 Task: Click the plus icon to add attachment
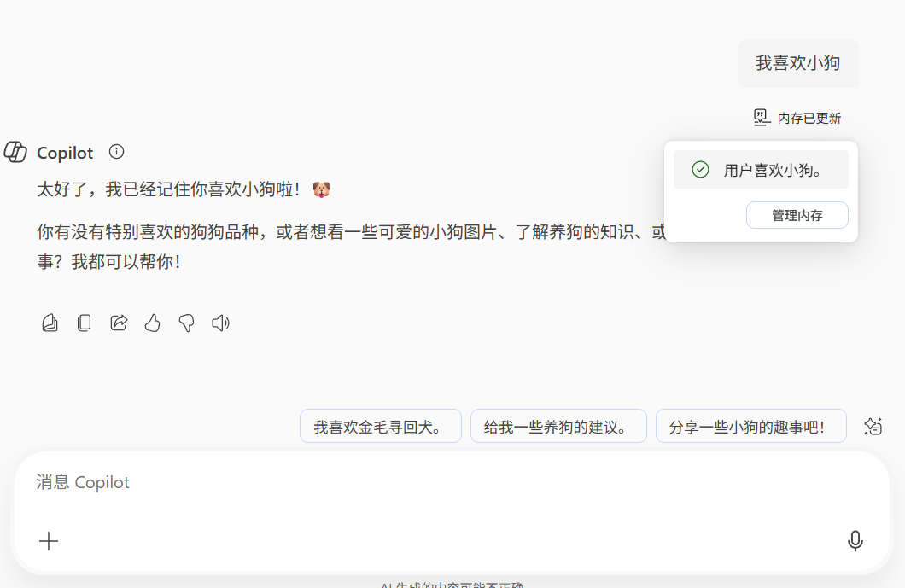(x=49, y=541)
